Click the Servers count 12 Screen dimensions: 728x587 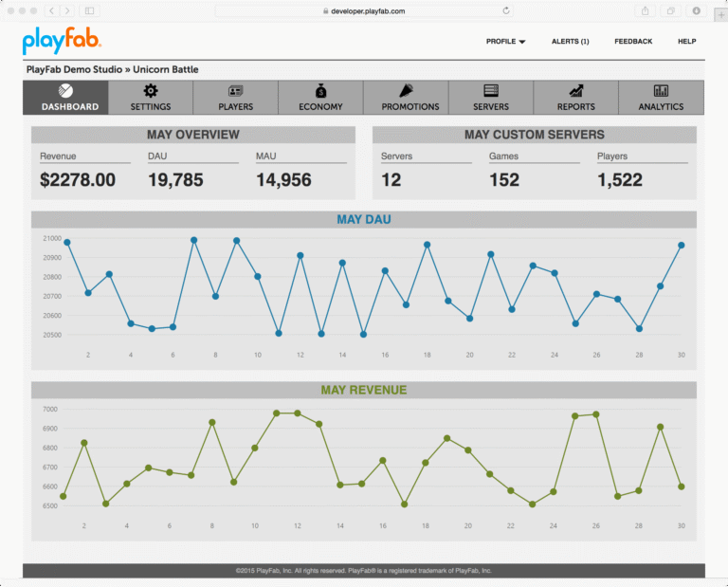coord(391,180)
